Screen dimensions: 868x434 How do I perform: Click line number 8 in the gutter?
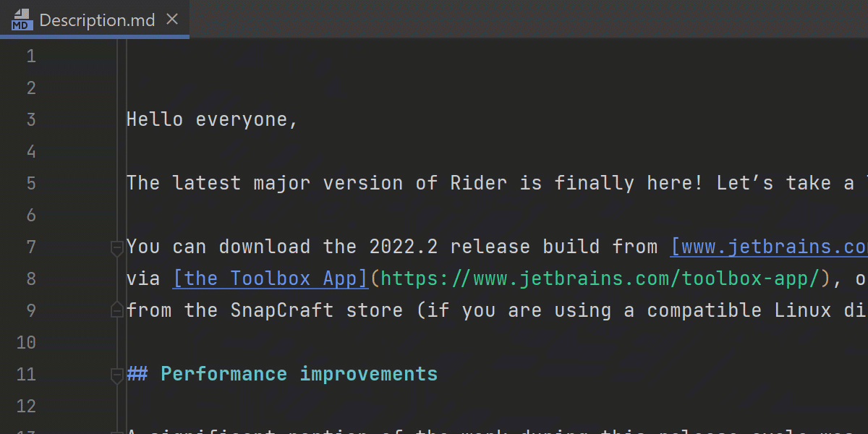[30, 279]
